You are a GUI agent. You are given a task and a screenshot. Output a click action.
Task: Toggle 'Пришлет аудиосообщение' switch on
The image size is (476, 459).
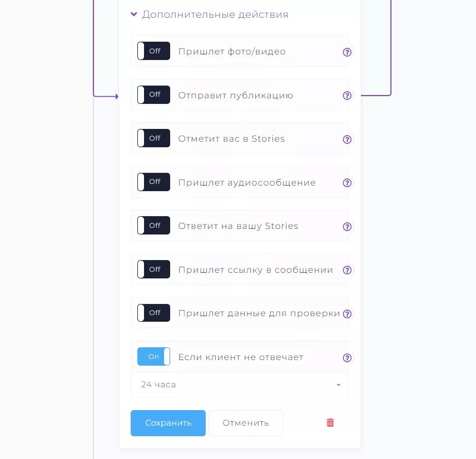click(153, 182)
